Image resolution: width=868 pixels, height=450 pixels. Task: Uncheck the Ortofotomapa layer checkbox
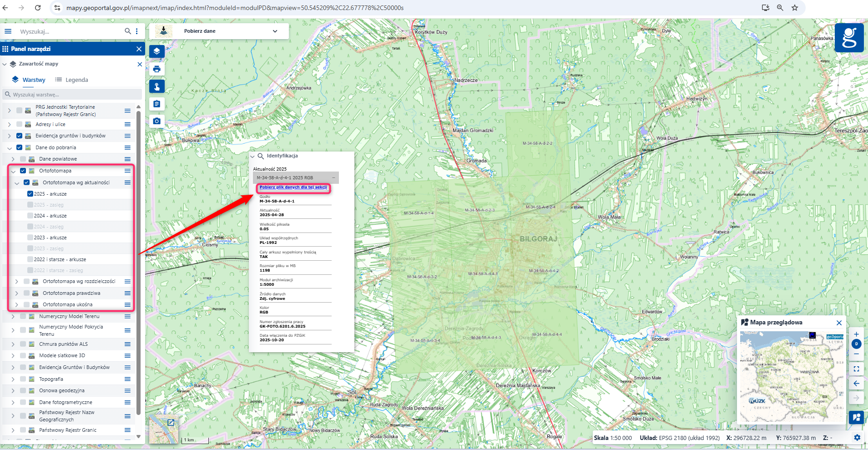pos(23,171)
